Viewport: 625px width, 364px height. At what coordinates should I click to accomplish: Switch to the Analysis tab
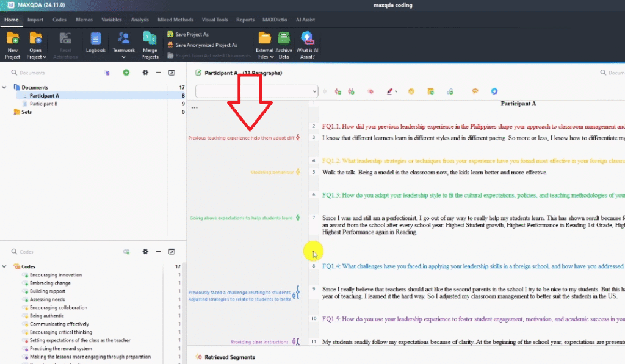(140, 20)
